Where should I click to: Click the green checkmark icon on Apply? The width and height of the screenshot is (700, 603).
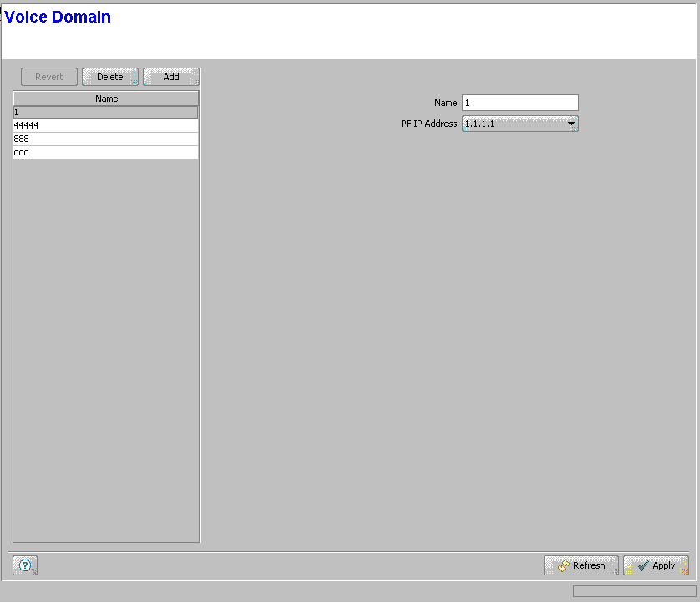point(642,566)
